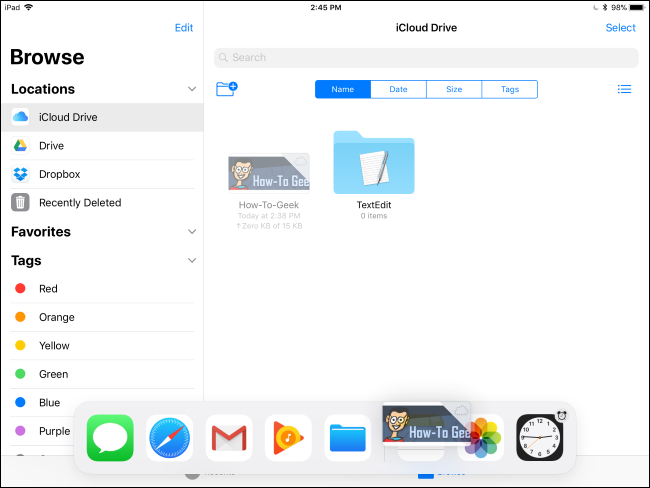650x488 pixels.
Task: Collapse the Locations section
Action: [x=192, y=89]
